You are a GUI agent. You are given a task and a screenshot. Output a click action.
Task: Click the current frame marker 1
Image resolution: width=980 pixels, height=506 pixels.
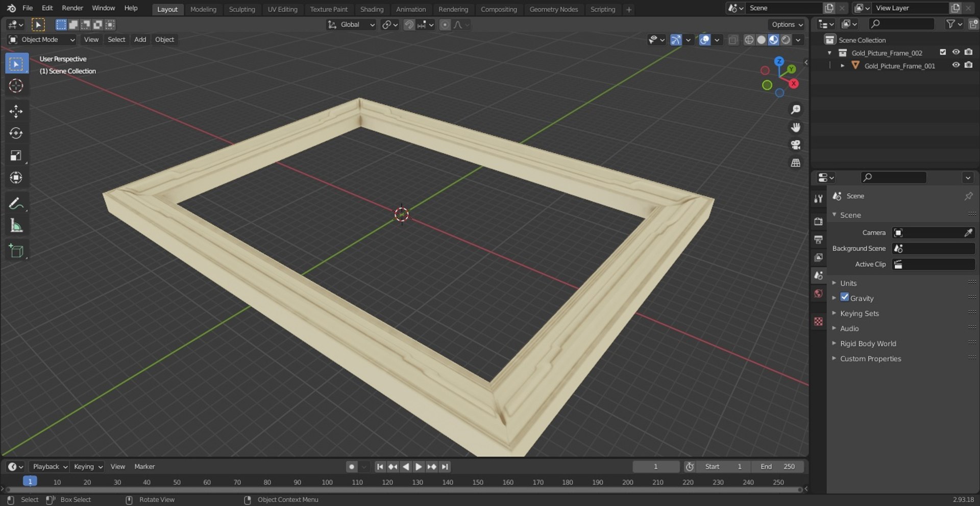[30, 481]
